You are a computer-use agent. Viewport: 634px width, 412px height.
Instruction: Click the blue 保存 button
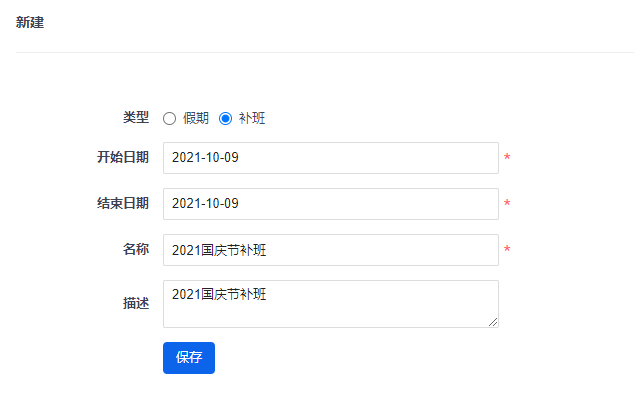click(x=189, y=358)
